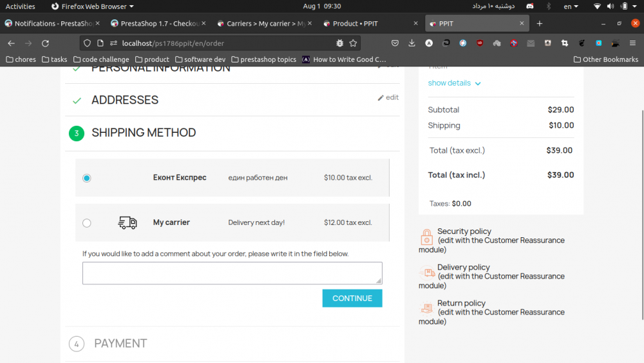Viewport: 644px width, 363px height.
Task: Open the product bookmark folder
Action: pyautogui.click(x=152, y=59)
